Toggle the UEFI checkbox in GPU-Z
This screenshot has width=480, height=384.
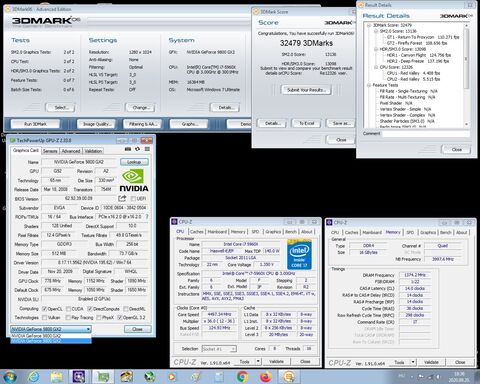click(133, 199)
